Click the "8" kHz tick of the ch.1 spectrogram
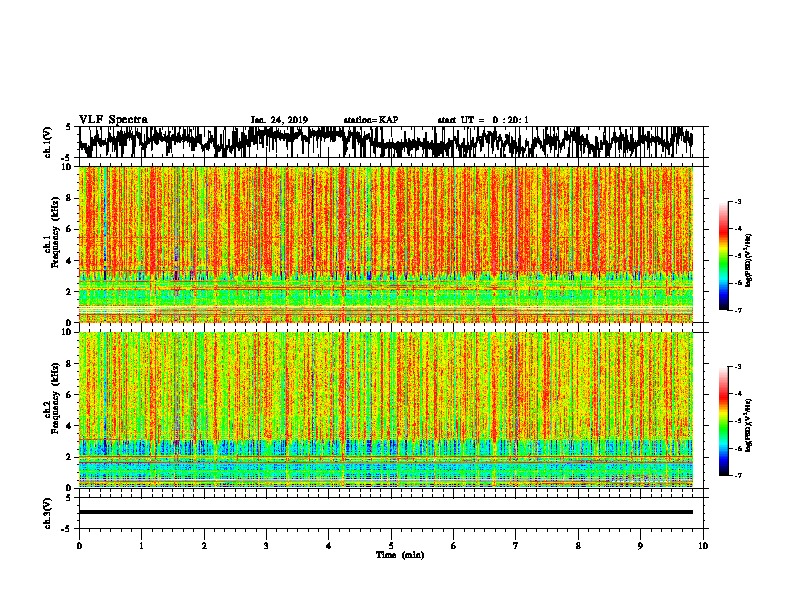Image resolution: width=792 pixels, height=612 pixels. (69, 198)
